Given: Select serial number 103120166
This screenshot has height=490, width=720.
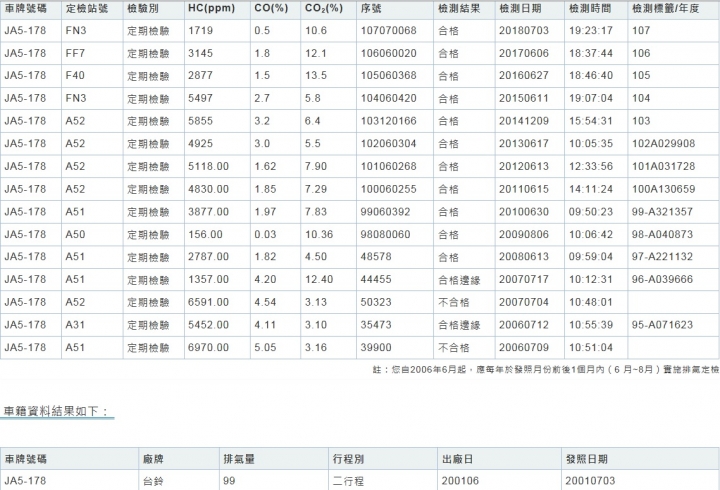Looking at the screenshot, I should (388, 121).
